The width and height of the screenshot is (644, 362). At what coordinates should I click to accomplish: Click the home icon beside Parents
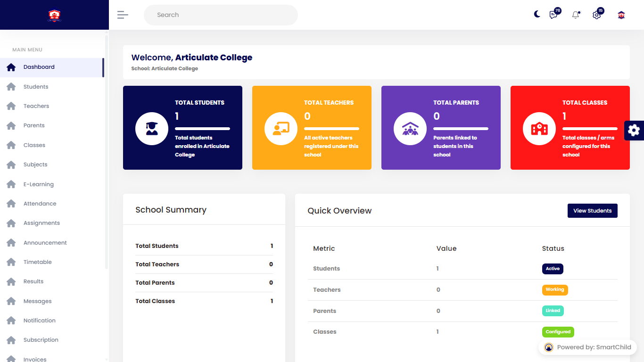(11, 126)
